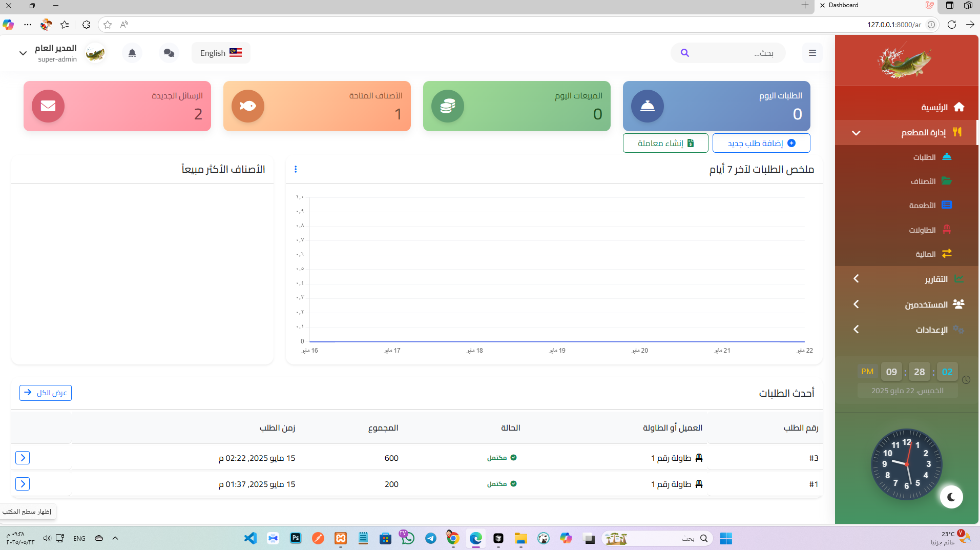Open notifications with the bell icon
980x550 pixels.
click(132, 52)
